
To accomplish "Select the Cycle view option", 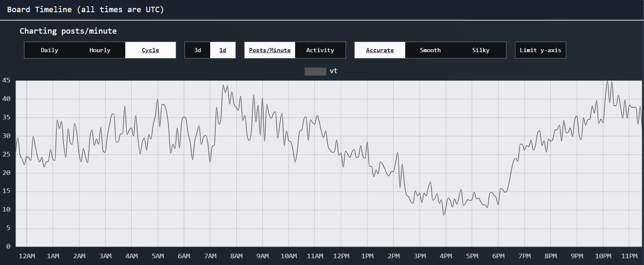I will pyautogui.click(x=150, y=50).
